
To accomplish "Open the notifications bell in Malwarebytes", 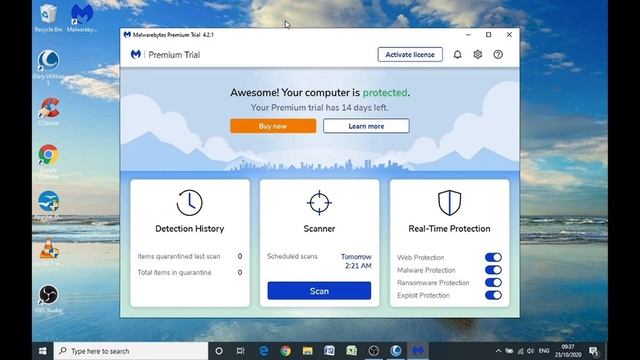I will [x=457, y=54].
